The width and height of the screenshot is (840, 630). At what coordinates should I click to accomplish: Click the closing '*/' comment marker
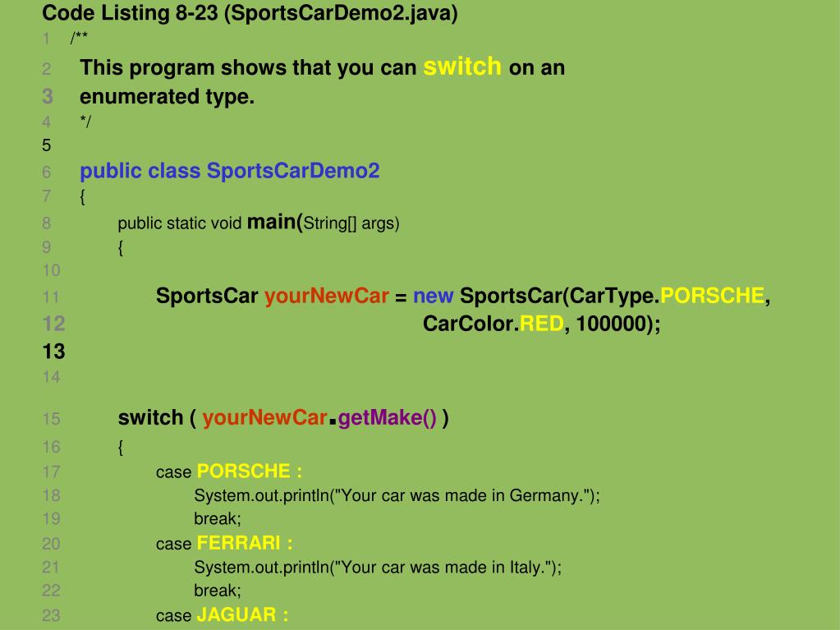pos(85,121)
